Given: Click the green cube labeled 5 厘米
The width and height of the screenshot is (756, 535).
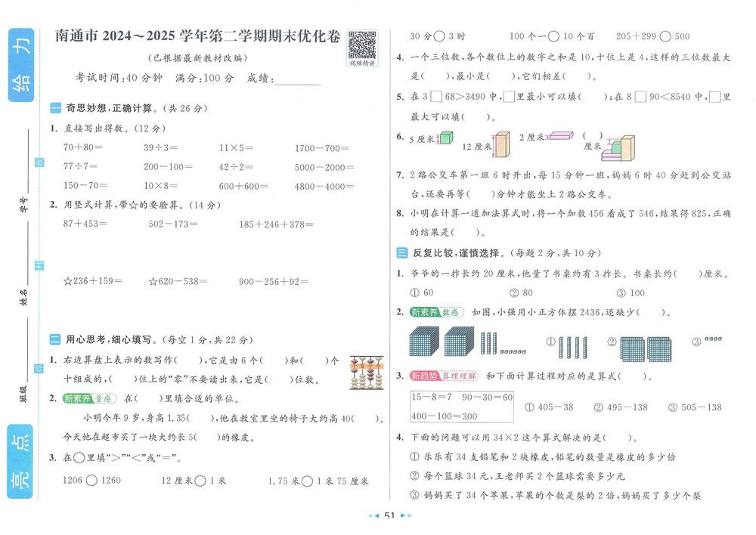Looking at the screenshot, I should pyautogui.click(x=447, y=138).
